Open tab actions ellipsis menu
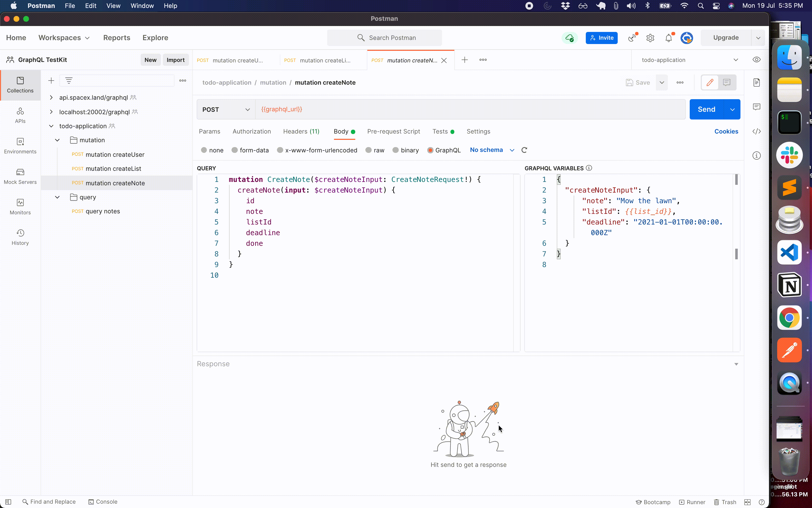 point(483,60)
